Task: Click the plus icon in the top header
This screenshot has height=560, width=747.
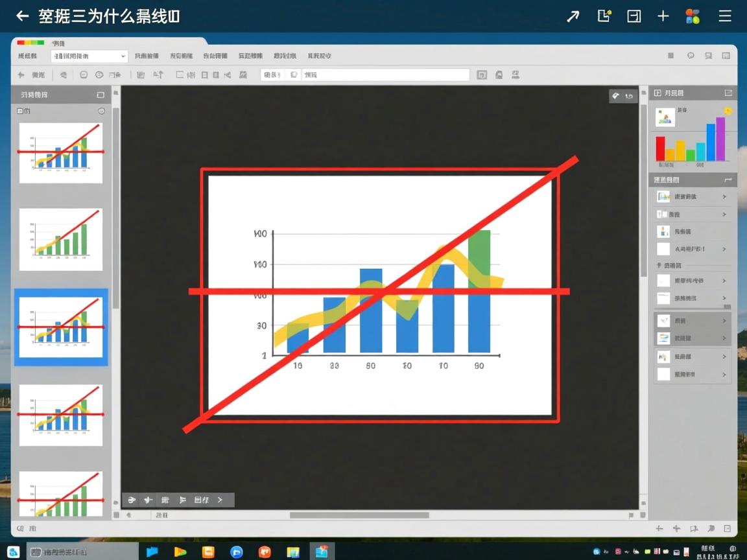Action: [x=663, y=16]
